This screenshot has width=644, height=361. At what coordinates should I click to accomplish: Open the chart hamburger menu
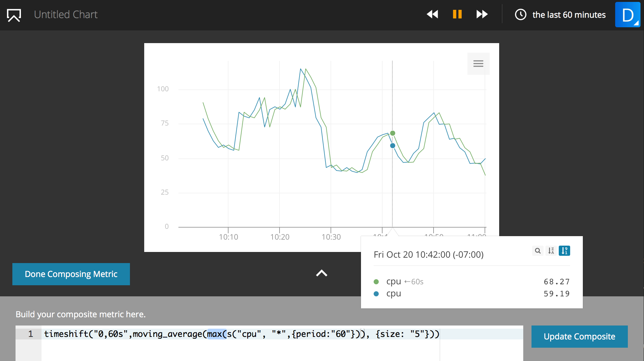(478, 64)
